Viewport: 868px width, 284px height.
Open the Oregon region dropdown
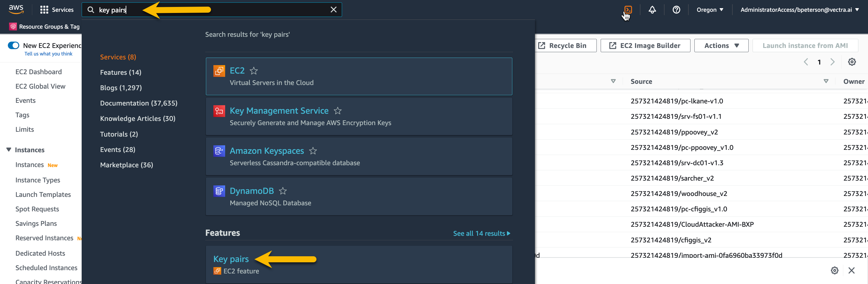pos(710,10)
